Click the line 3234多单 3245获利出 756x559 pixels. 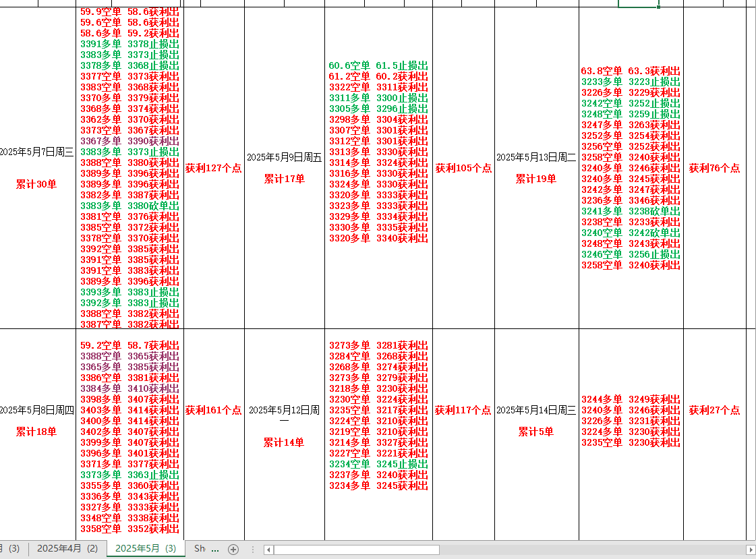(x=378, y=486)
